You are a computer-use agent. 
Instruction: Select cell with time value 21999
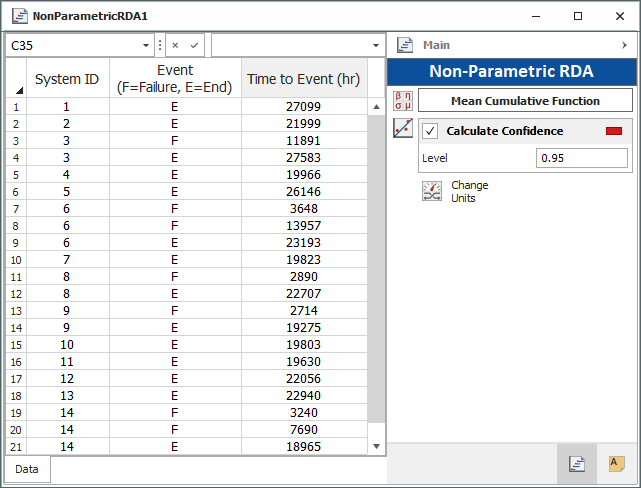tap(304, 124)
